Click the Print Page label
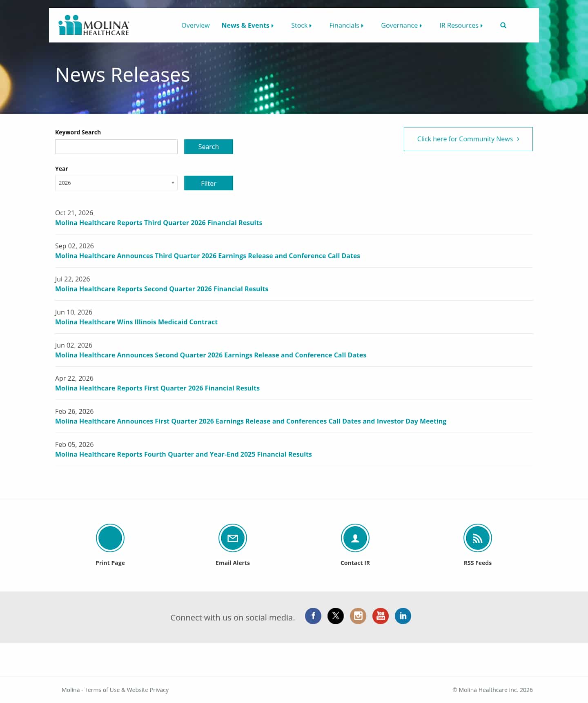The height and width of the screenshot is (703, 588). coord(110,562)
